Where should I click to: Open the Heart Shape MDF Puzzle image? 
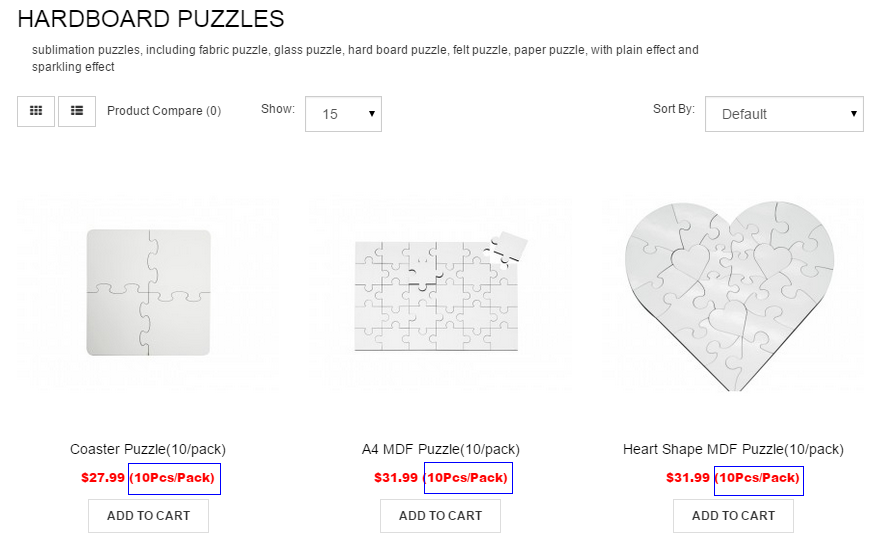pos(730,296)
